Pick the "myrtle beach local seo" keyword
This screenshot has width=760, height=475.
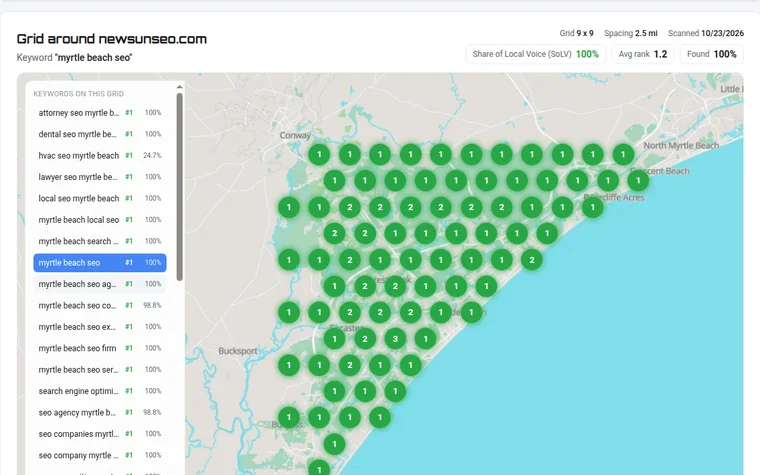point(100,220)
